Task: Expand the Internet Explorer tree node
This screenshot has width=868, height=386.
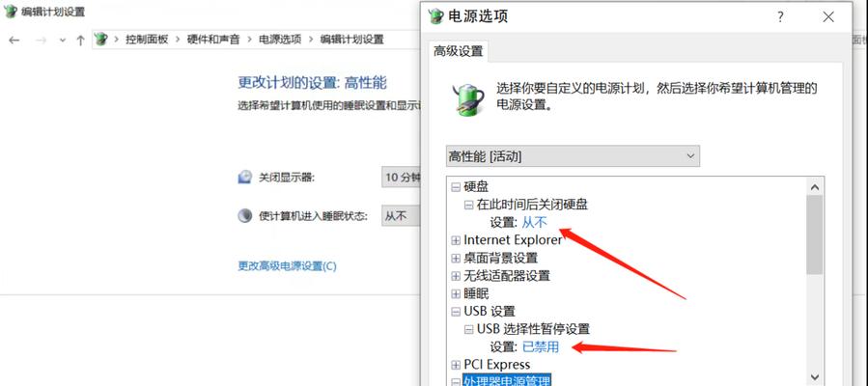Action: point(456,240)
